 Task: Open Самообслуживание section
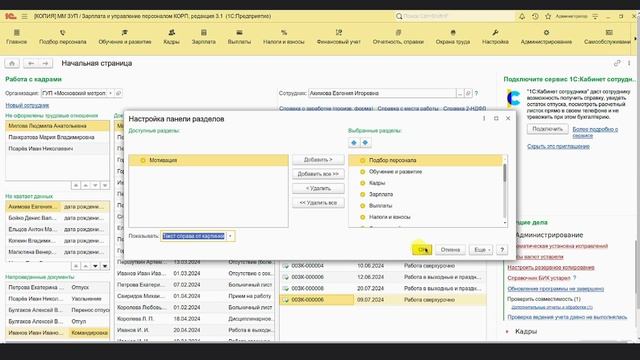coord(607,37)
